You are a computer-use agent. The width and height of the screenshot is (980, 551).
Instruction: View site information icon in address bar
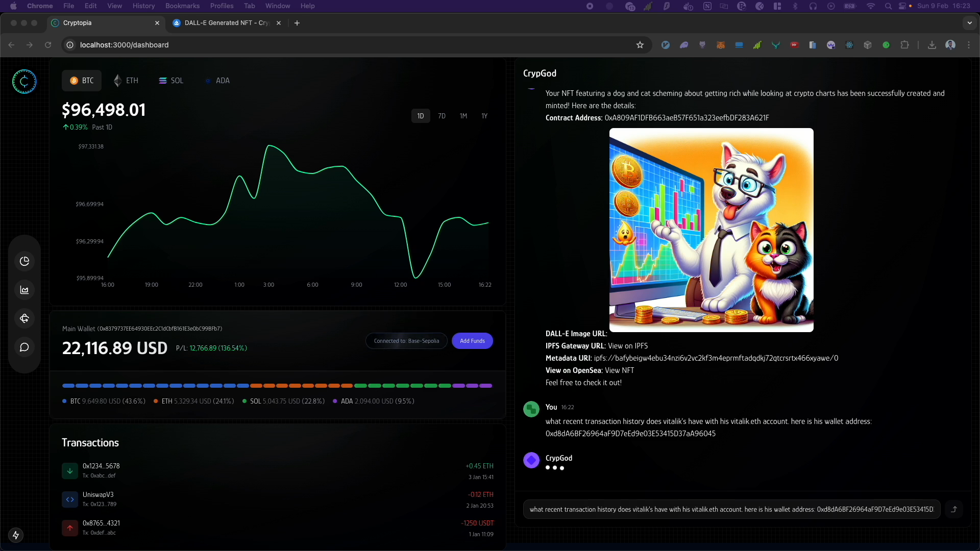click(x=70, y=45)
